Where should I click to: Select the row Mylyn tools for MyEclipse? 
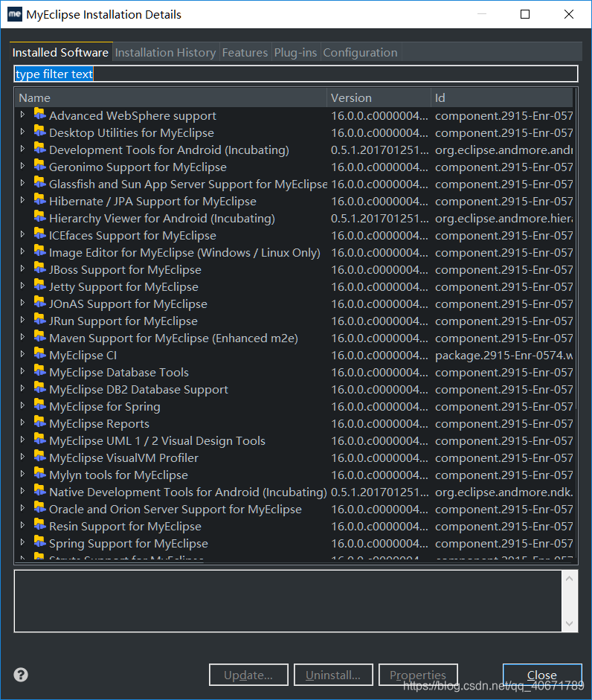[x=295, y=475]
